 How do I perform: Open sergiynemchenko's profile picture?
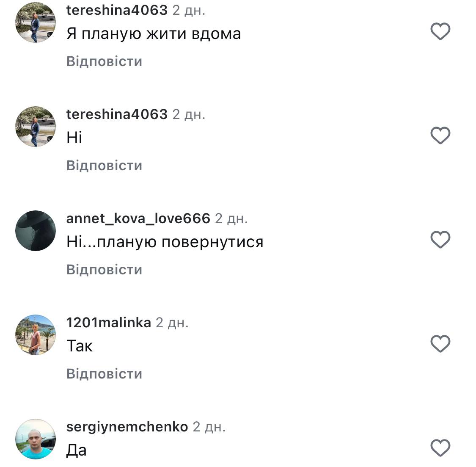[x=36, y=439]
